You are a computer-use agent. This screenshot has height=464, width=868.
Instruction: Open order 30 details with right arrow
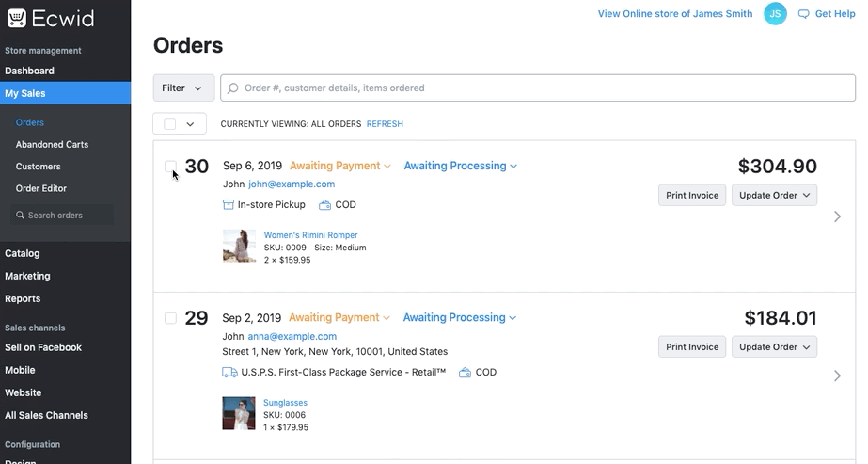click(x=837, y=216)
